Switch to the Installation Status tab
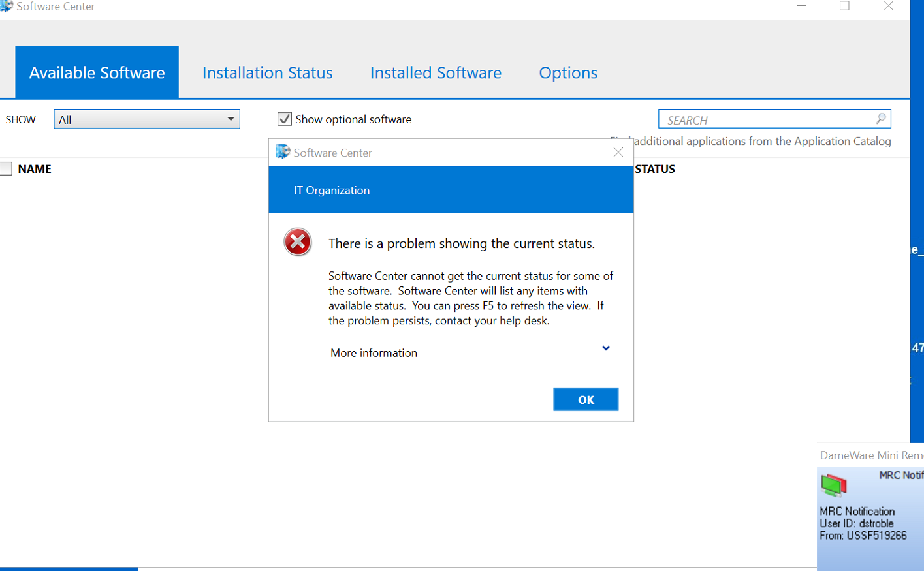 pos(267,73)
